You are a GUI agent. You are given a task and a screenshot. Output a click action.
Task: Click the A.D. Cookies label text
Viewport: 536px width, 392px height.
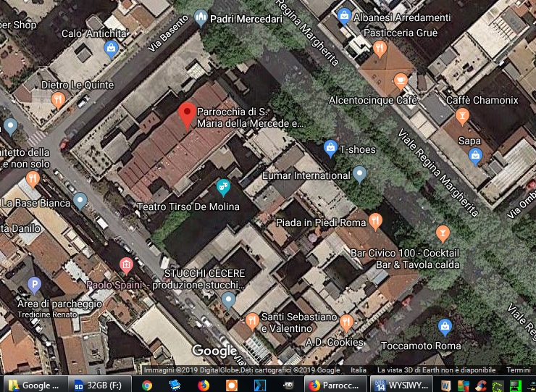point(335,343)
